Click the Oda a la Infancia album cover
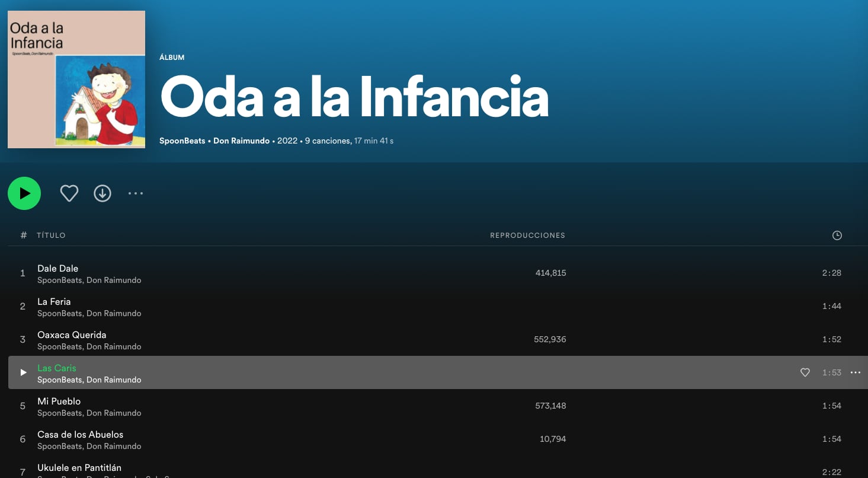Image resolution: width=868 pixels, height=478 pixels. 76,78
